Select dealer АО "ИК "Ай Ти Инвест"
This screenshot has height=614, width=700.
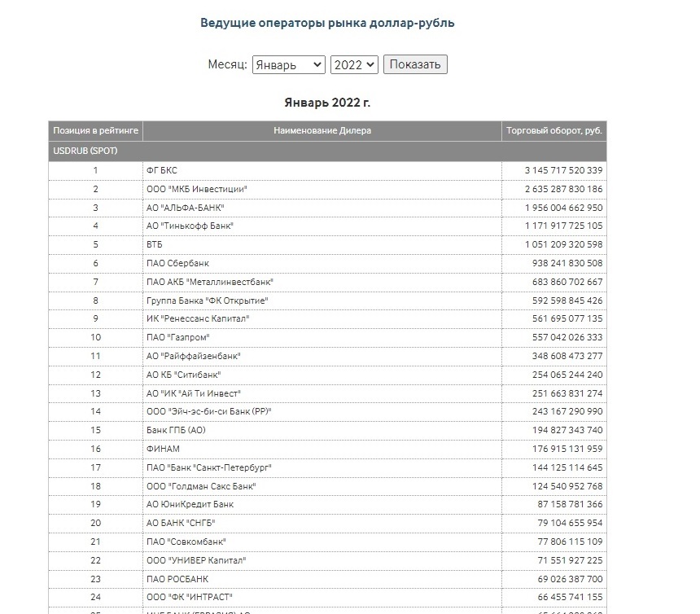193,394
